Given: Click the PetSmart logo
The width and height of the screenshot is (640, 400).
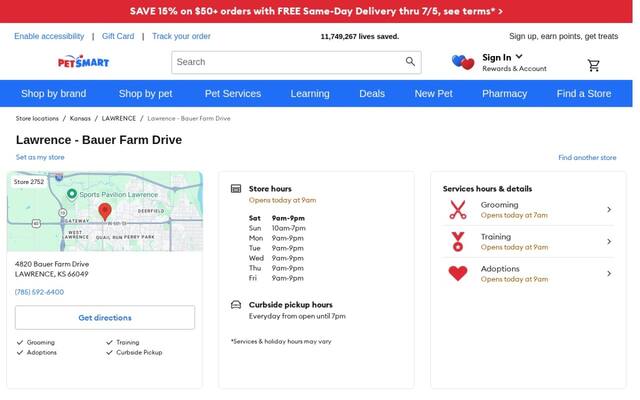Looking at the screenshot, I should tap(83, 62).
